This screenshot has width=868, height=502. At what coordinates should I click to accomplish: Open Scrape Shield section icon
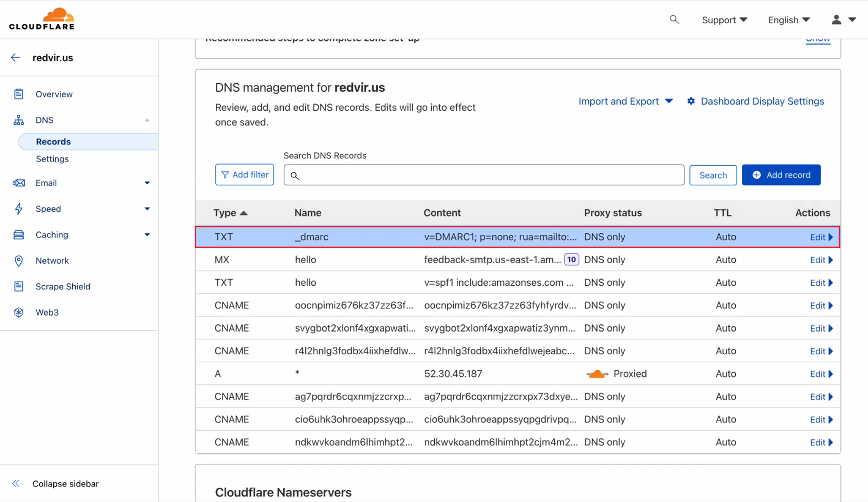(x=19, y=286)
